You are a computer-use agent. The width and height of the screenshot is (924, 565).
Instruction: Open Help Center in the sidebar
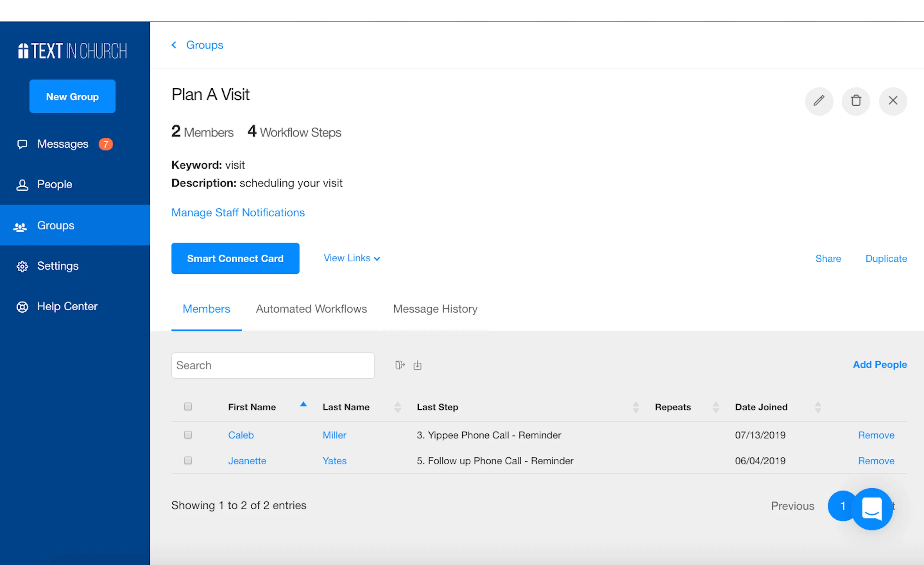point(67,307)
